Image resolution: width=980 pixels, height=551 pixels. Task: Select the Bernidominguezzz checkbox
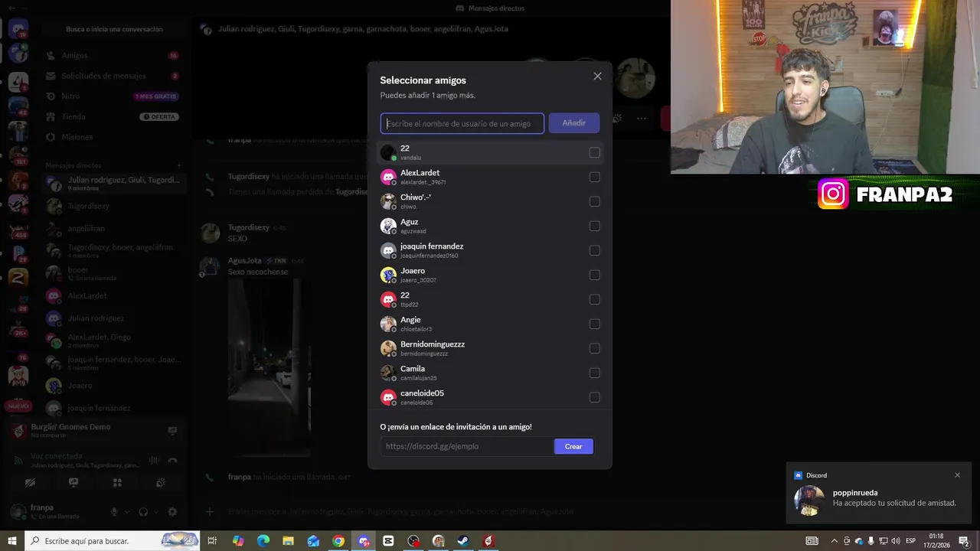pos(594,349)
